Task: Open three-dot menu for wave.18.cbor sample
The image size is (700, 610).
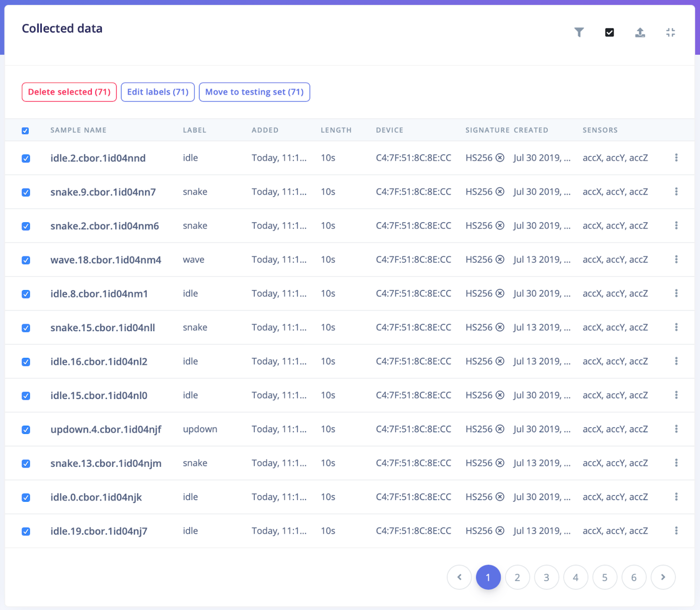Action: 676,260
